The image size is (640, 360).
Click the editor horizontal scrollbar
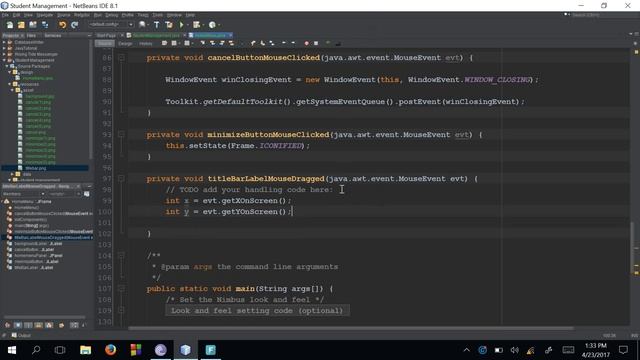351,328
